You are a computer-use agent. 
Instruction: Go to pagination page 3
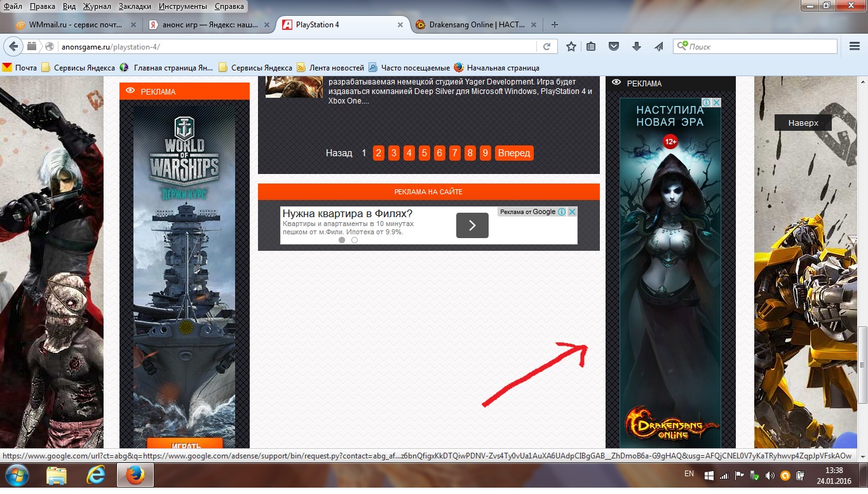point(394,153)
